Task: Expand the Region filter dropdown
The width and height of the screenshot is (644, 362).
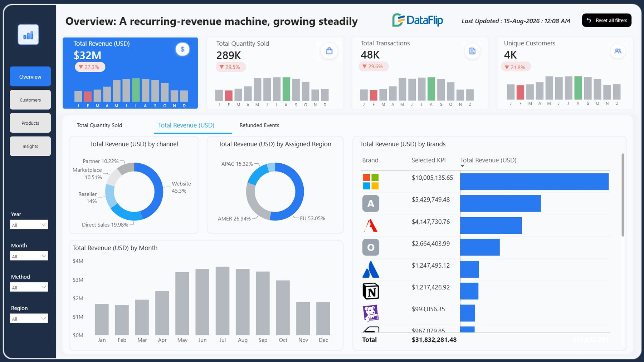Action: tap(29, 318)
